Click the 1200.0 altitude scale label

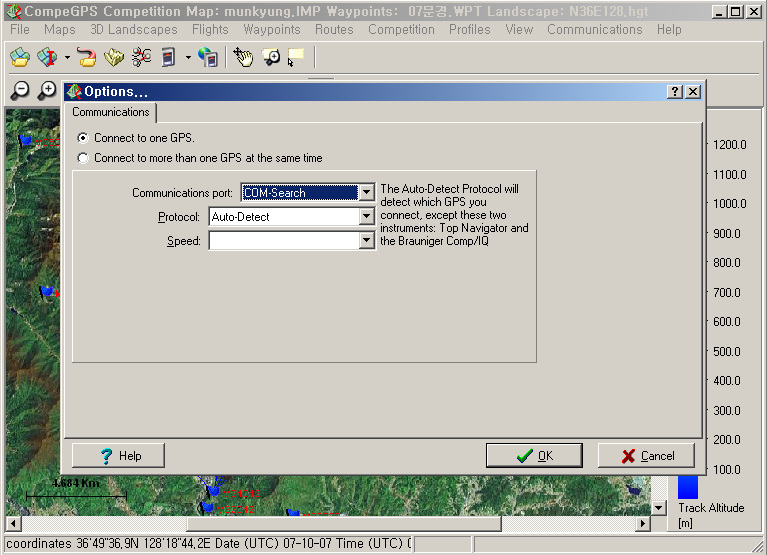coord(730,145)
